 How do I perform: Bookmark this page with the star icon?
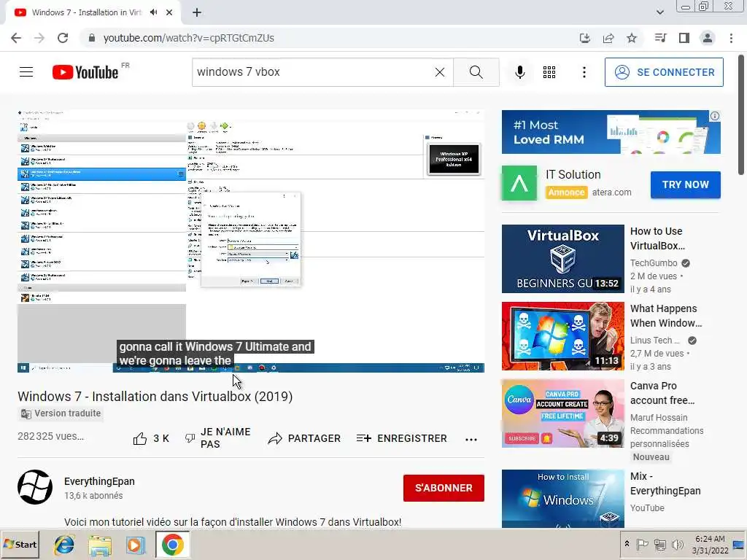click(632, 38)
